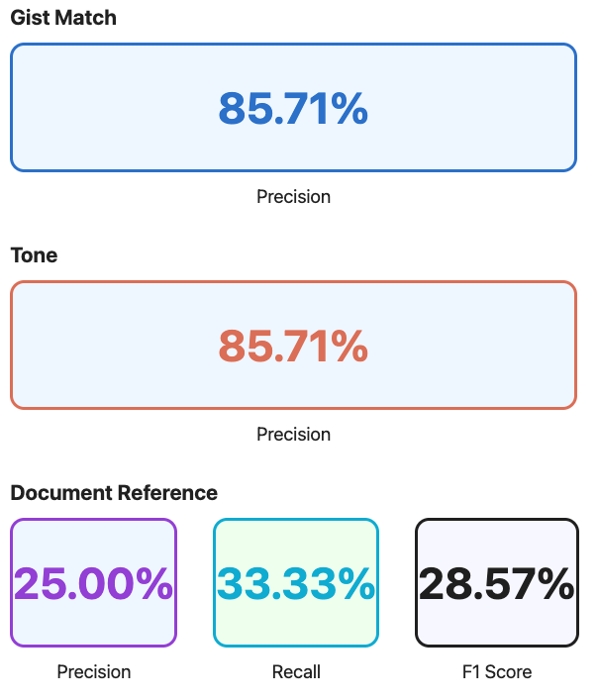
Task: Click the Recall label
Action: (296, 672)
